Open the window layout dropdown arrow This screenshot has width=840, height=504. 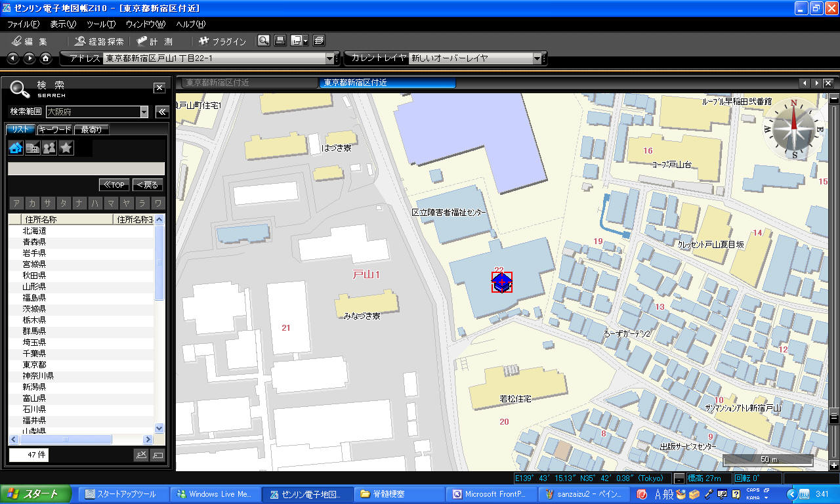(x=306, y=41)
